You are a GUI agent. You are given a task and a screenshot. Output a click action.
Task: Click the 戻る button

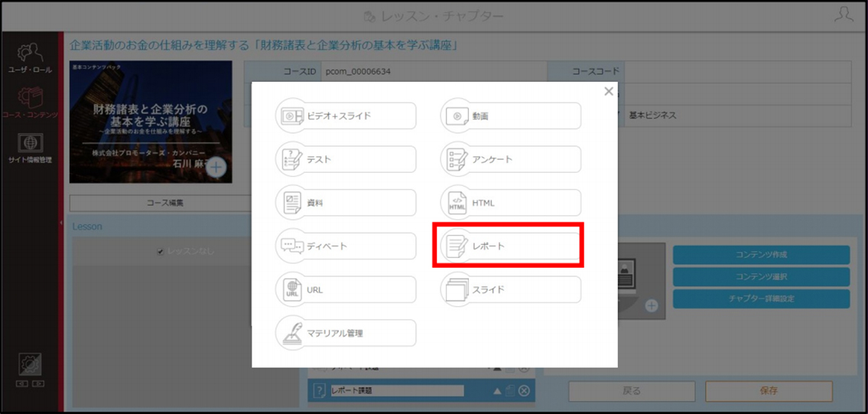pos(632,391)
